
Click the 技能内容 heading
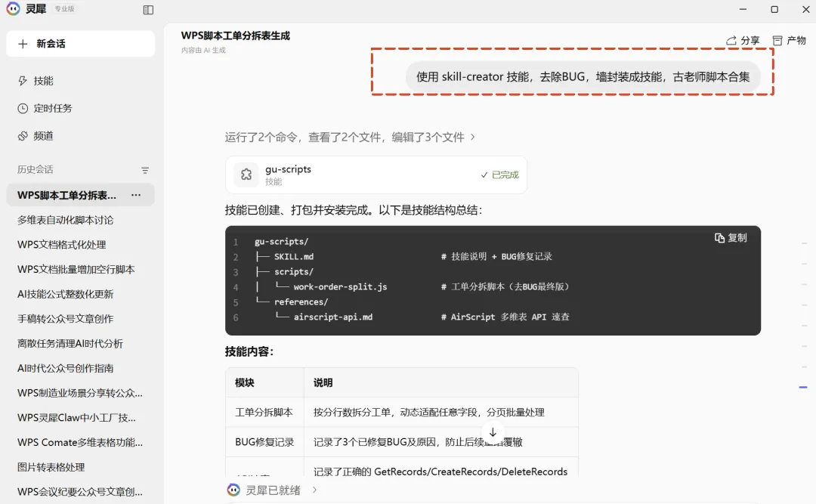249,352
